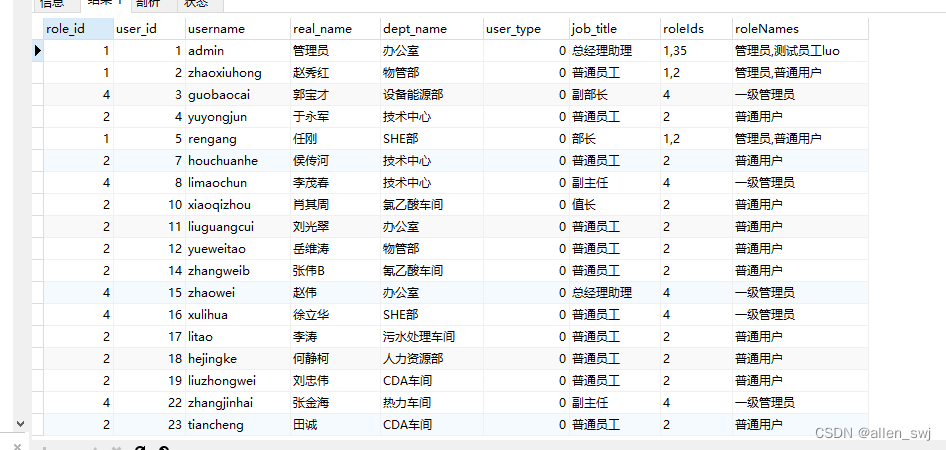
Task: Select the real_name cell 郭宝才
Action: 335,95
